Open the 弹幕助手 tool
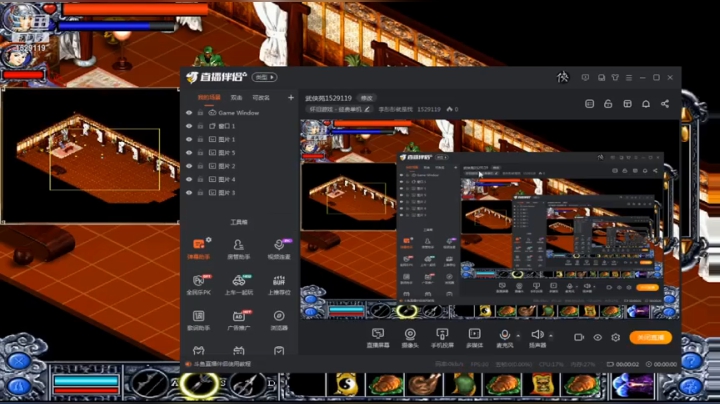Viewport: 720px width, 404px height. click(x=199, y=248)
